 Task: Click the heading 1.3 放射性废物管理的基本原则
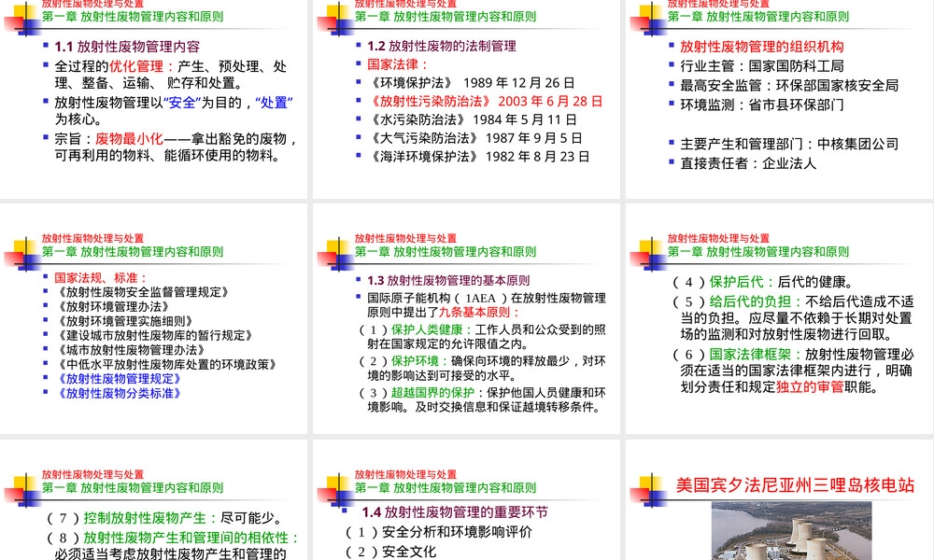pos(448,280)
